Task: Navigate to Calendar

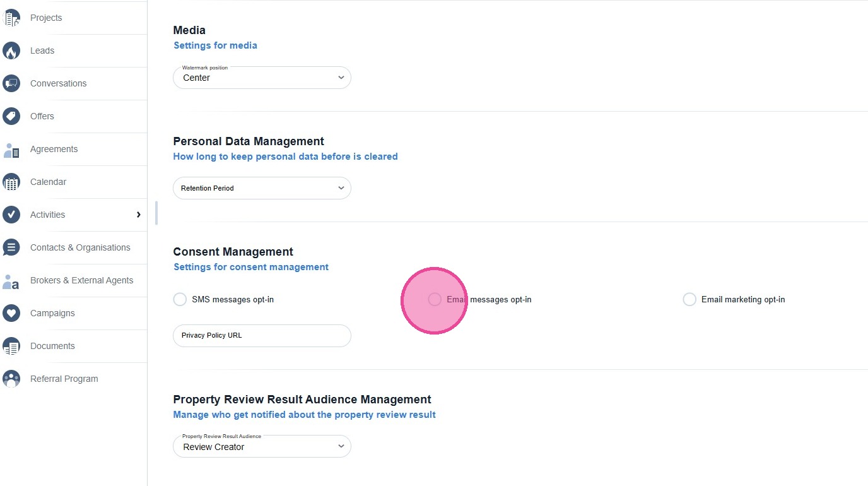Action: pos(48,182)
